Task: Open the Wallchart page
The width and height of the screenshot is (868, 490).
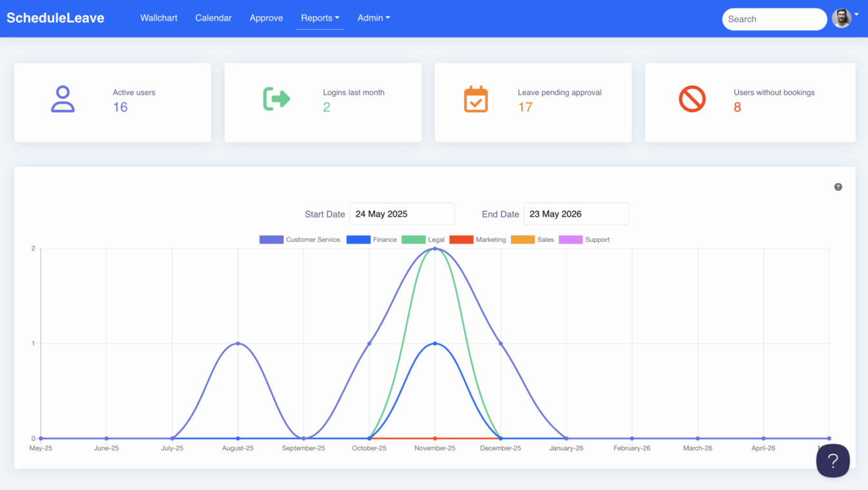Action: 159,18
